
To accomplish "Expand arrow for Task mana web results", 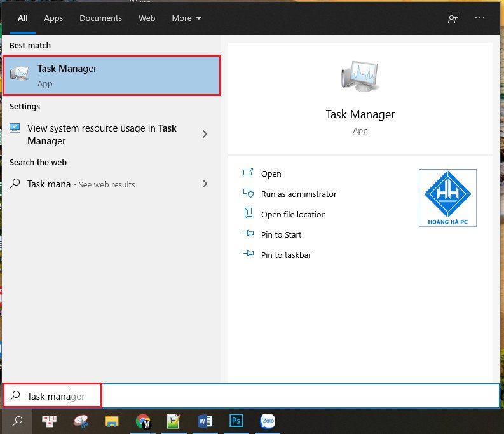I will click(205, 184).
